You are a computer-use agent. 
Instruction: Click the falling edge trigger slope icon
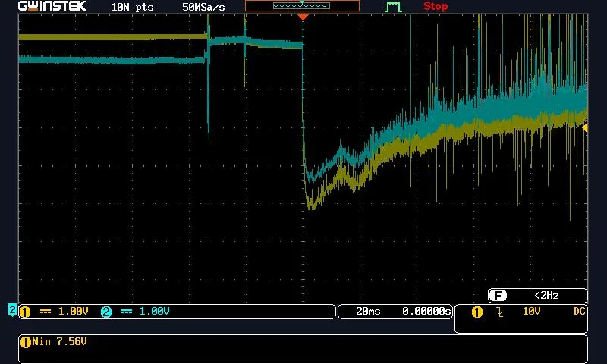coord(500,312)
